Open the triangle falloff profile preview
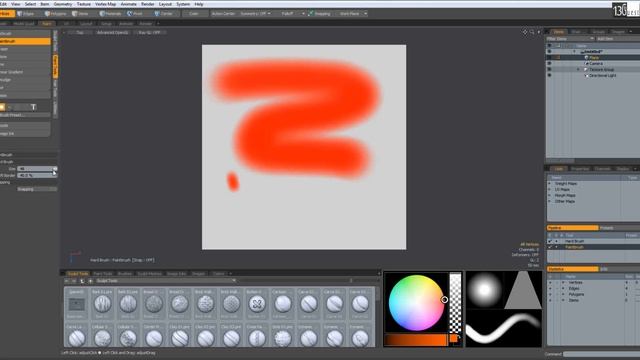 click(x=523, y=290)
